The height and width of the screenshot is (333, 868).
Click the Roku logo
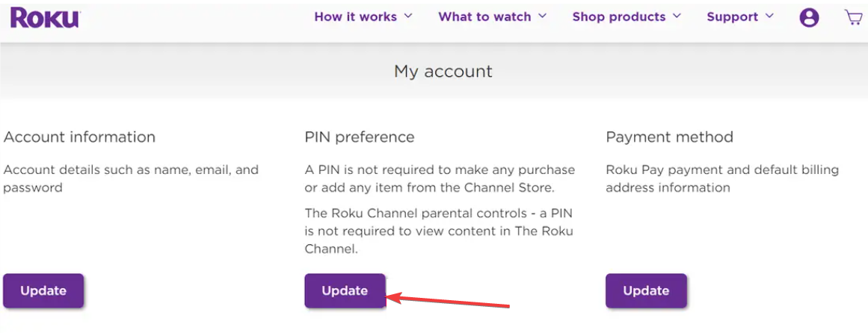click(x=44, y=17)
